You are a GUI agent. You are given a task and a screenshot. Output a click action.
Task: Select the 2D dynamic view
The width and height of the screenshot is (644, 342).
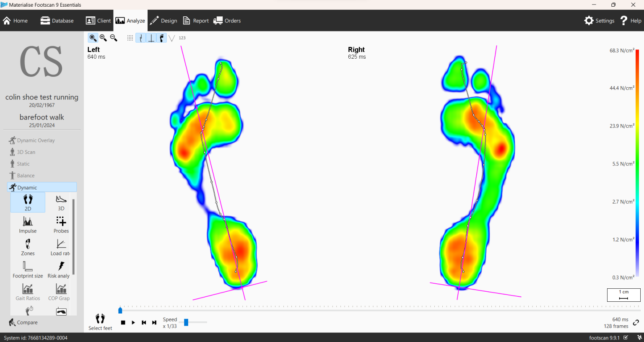[28, 202]
